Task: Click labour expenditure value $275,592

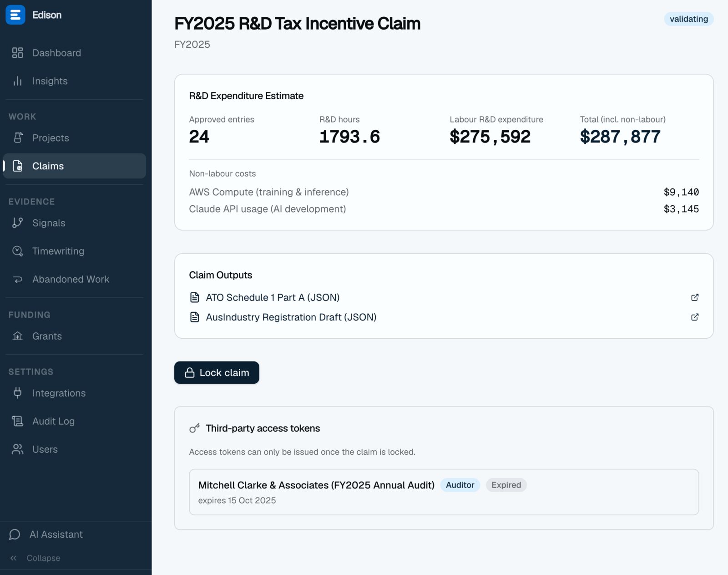Action: coord(490,137)
